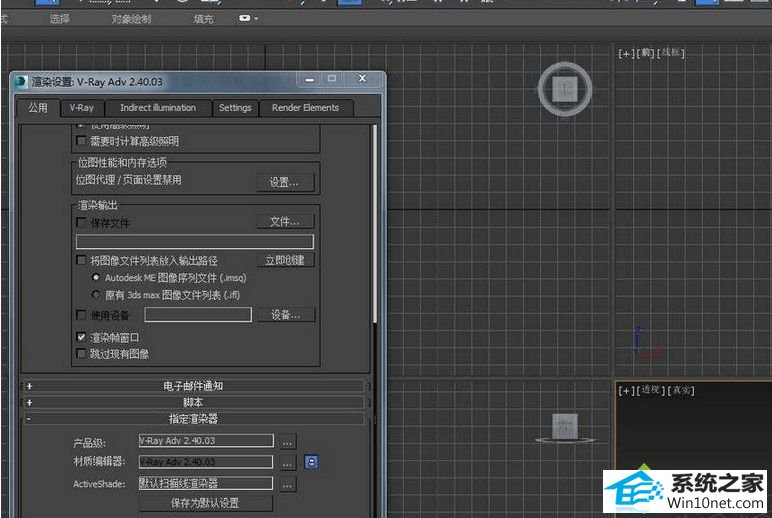The image size is (772, 518).
Task: Select 原有 3ds max 图像文件列表 (.ifl) radio button
Action: click(96, 294)
